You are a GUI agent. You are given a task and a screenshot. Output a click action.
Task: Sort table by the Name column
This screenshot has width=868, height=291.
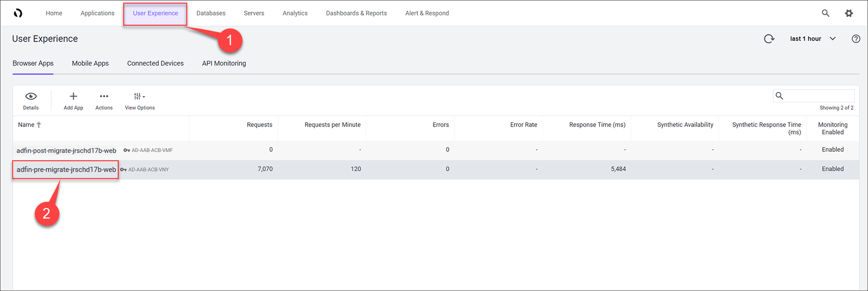click(26, 125)
